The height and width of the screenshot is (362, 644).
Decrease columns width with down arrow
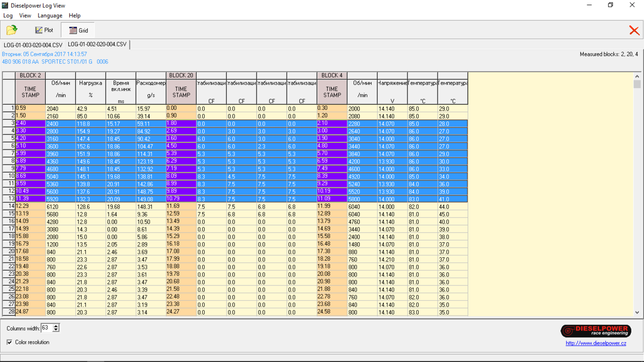point(56,330)
